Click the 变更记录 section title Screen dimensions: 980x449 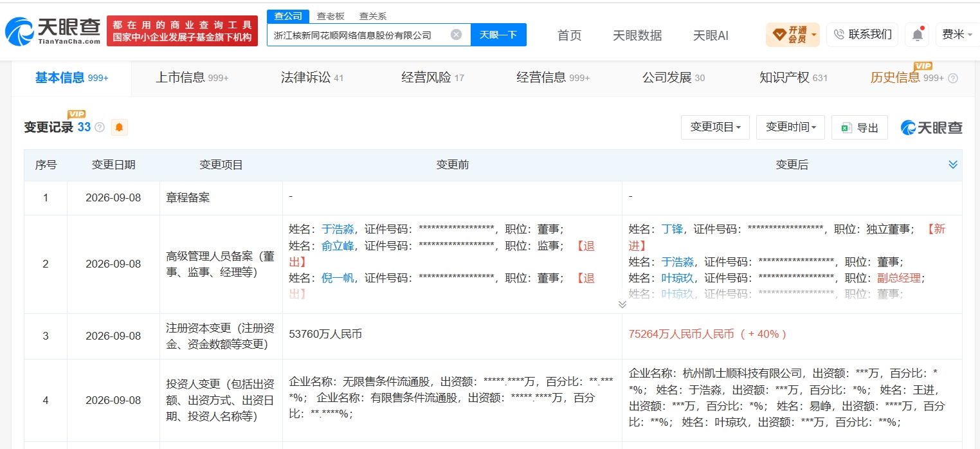click(x=49, y=127)
